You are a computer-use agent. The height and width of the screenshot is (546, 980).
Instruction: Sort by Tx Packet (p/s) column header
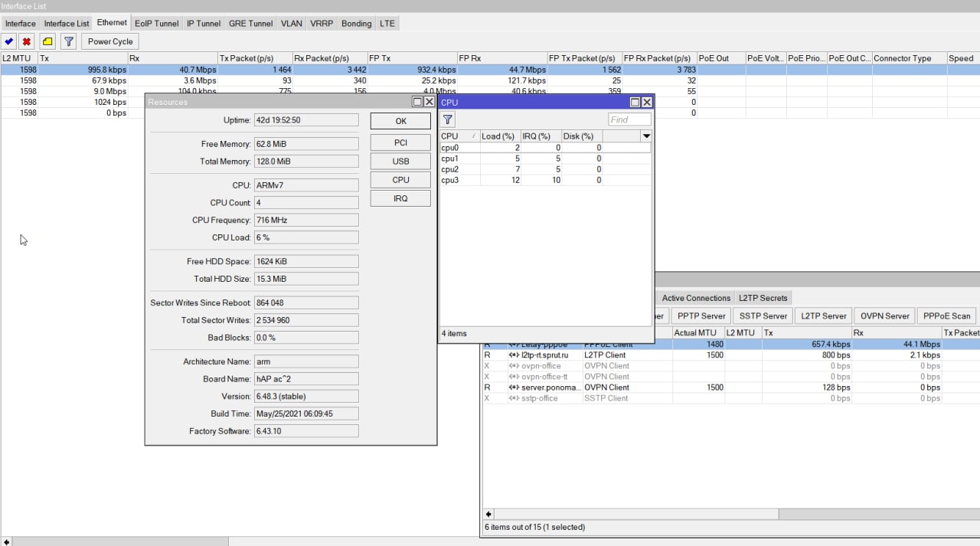[x=255, y=58]
